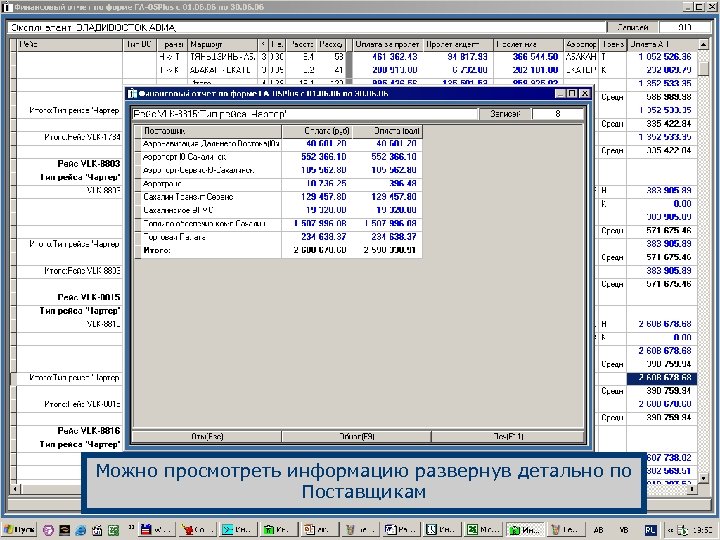720x540 pixels.
Task: Click the Аэропорт column header in main window
Action: (x=581, y=45)
